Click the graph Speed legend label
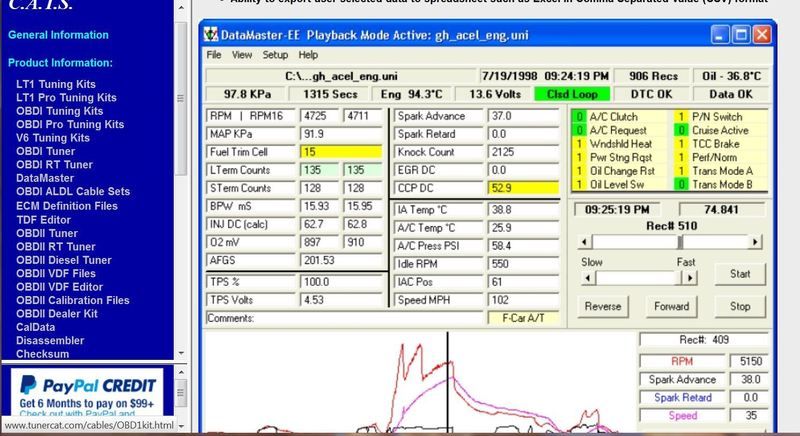 (x=682, y=416)
